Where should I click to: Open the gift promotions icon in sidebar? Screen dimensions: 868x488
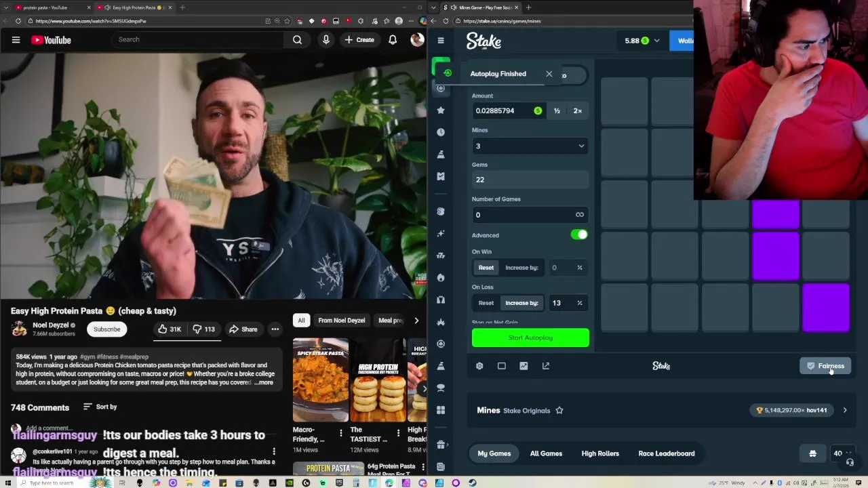point(441,445)
